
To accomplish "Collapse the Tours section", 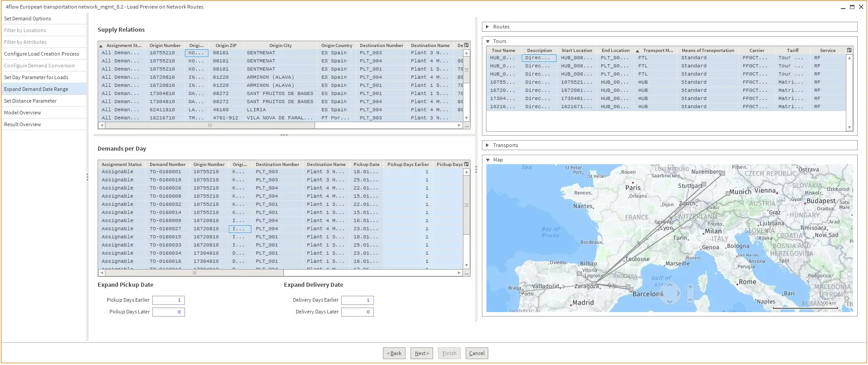I will 488,41.
